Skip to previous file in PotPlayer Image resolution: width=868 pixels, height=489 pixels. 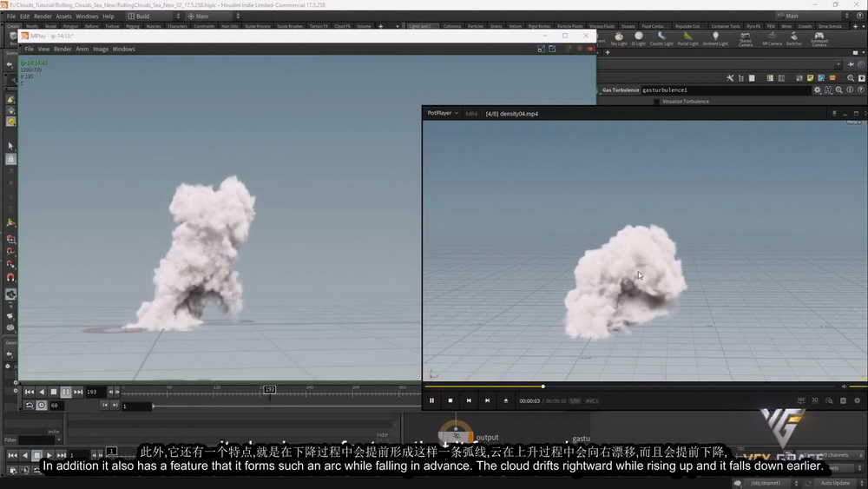[x=469, y=400]
